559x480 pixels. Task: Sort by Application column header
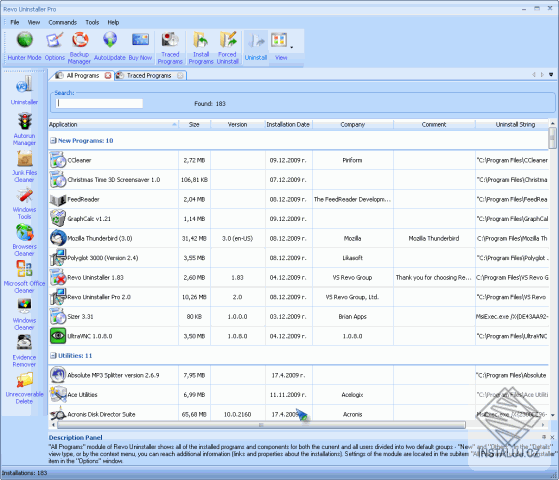point(113,124)
